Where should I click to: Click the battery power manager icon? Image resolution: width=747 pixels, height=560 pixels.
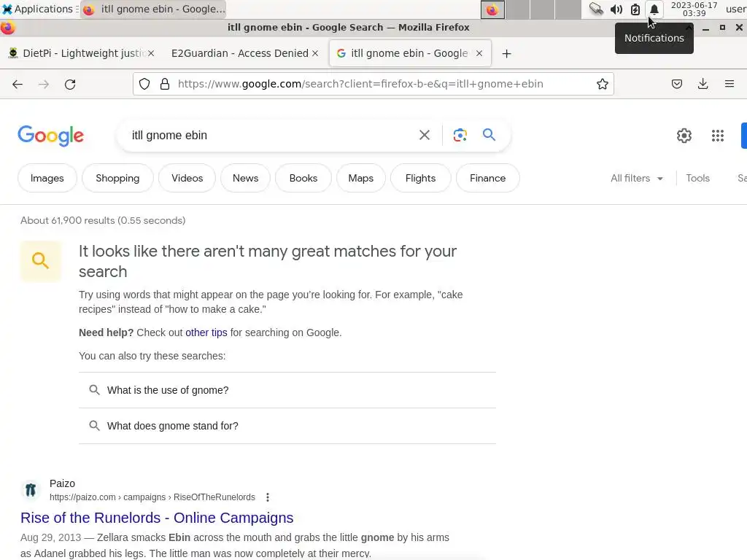(635, 9)
